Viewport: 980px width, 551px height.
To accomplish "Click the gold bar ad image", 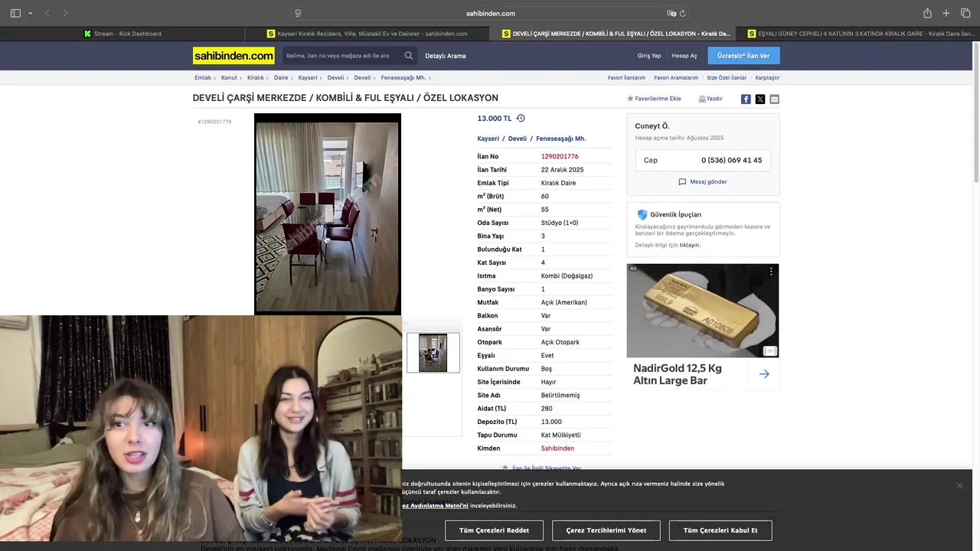I will coord(703,311).
